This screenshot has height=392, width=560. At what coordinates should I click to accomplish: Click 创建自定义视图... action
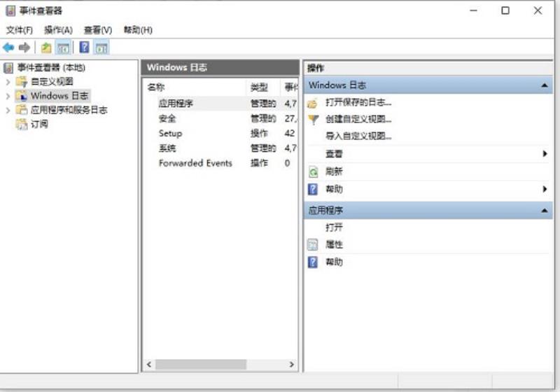(358, 119)
